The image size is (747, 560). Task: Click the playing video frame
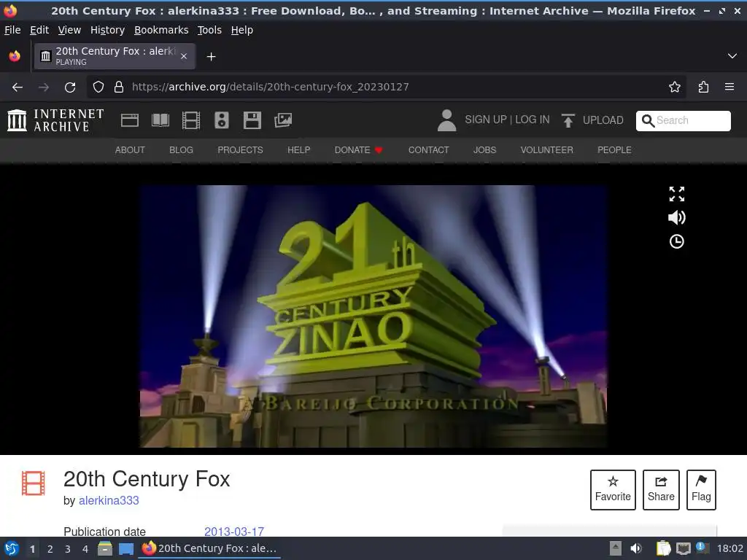point(373,316)
